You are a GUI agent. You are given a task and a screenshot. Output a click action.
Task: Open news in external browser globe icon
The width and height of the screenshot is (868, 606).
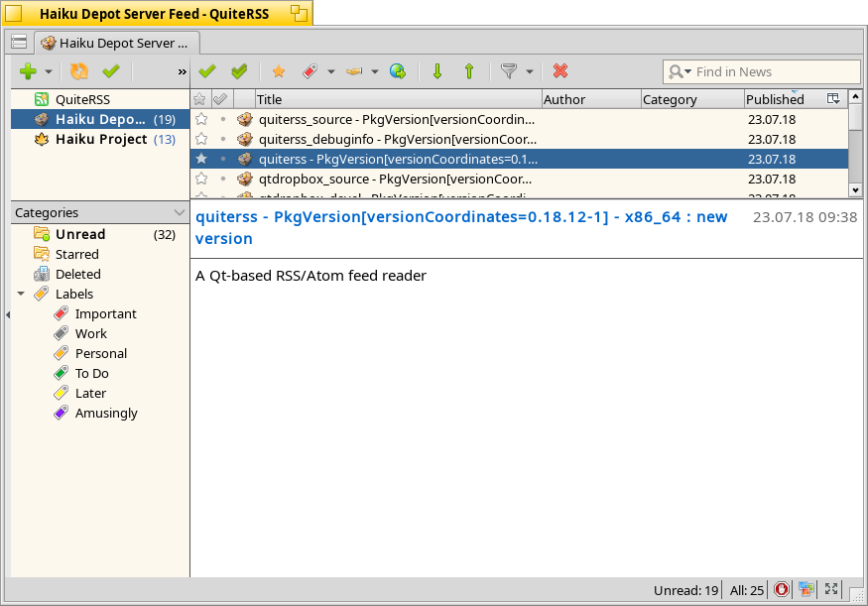coord(398,71)
